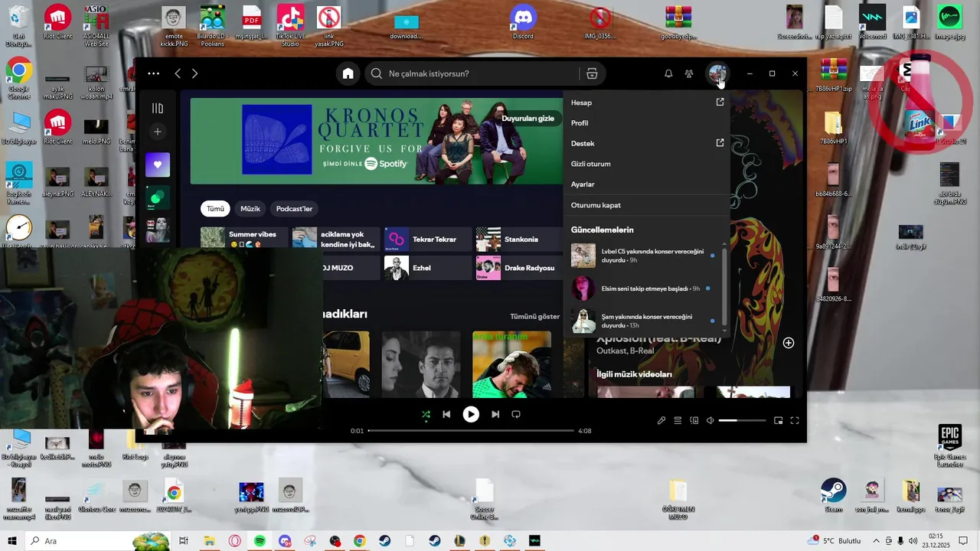980x551 pixels.
Task: Mute the Spotify volume speaker icon
Action: click(x=710, y=420)
